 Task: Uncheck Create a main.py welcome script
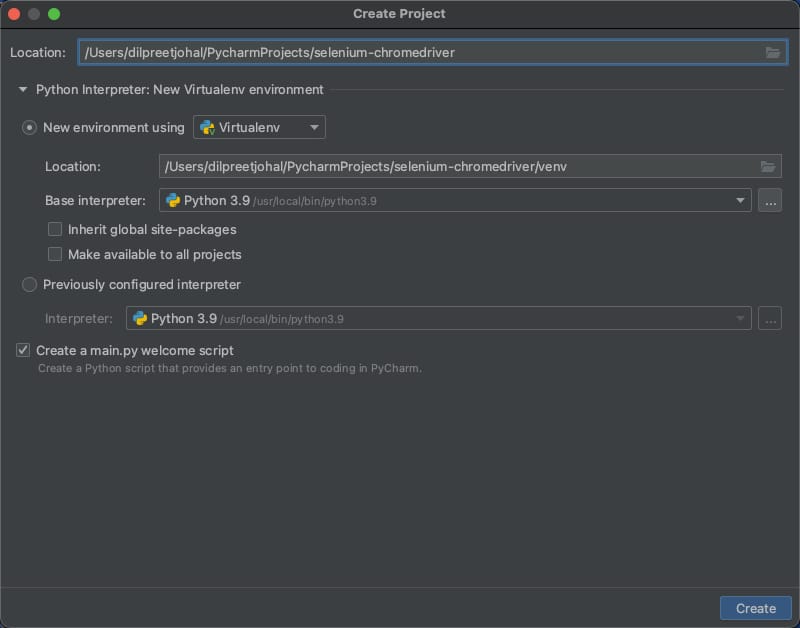(x=22, y=350)
